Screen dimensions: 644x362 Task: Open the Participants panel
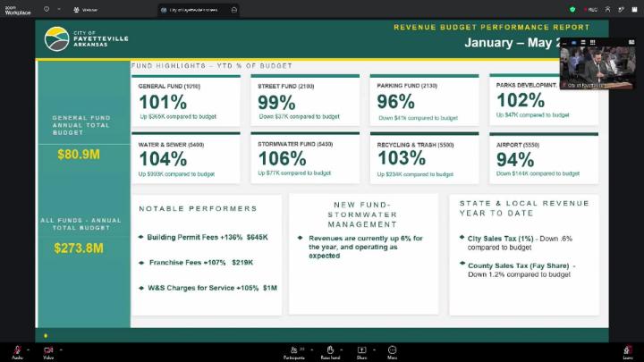(x=294, y=350)
